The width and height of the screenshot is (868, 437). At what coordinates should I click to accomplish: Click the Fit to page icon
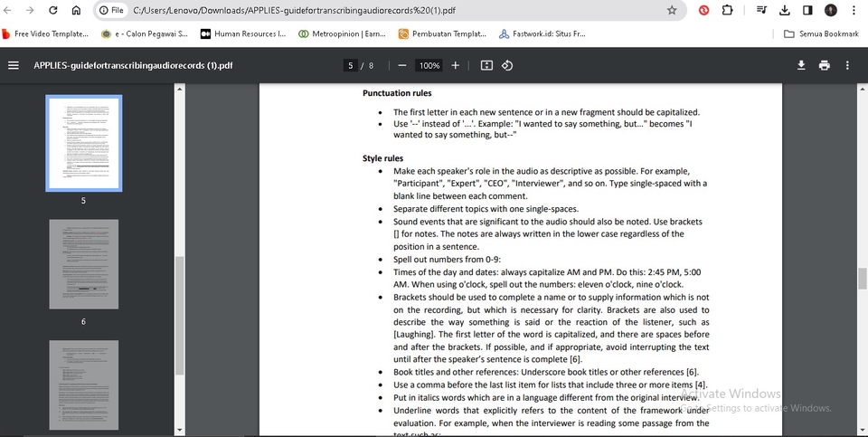(486, 65)
